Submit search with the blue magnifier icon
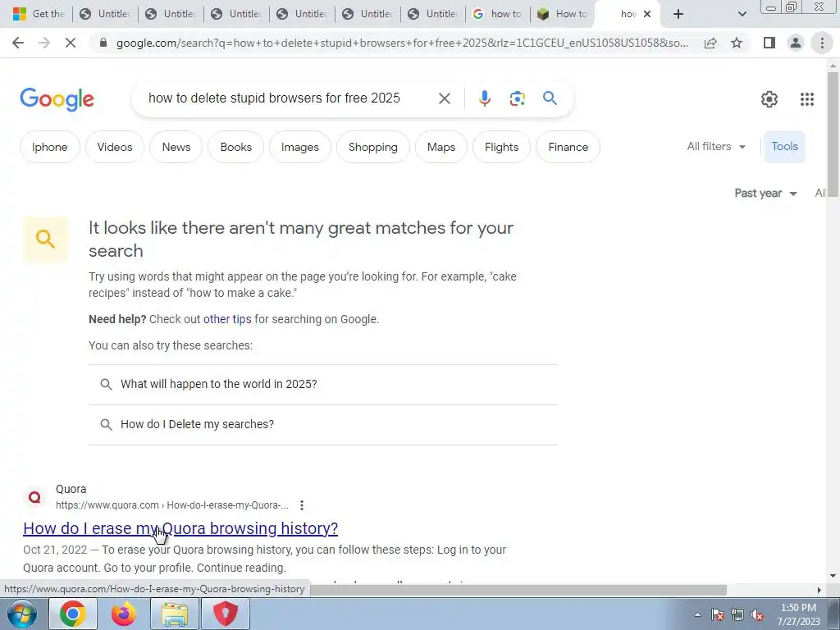Screen dimensions: 840x630 click(550, 98)
